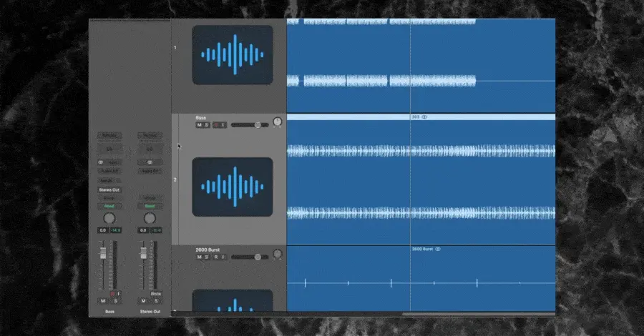Record-enable Bass channel strip in inspector
644x336 pixels.
point(112,294)
